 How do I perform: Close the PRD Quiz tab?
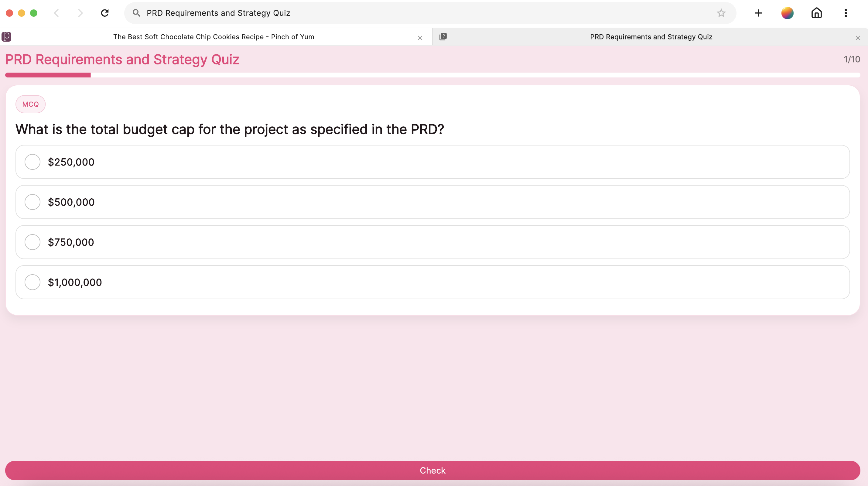pyautogui.click(x=858, y=38)
